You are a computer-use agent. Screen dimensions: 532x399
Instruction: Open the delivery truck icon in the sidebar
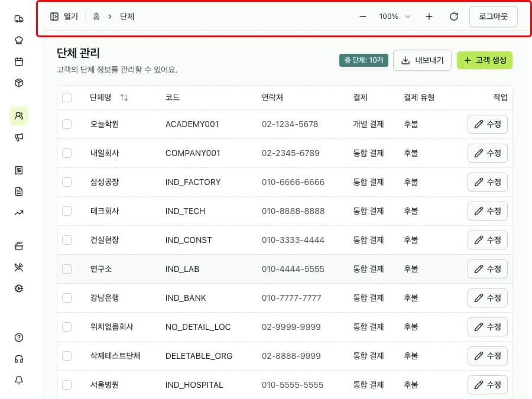pyautogui.click(x=18, y=18)
